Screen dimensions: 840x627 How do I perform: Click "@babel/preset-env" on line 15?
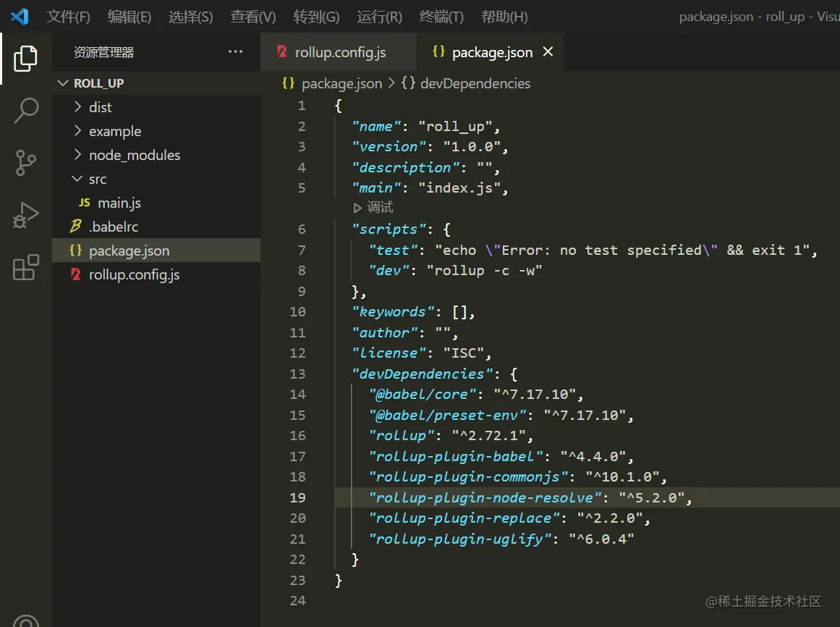click(x=447, y=416)
